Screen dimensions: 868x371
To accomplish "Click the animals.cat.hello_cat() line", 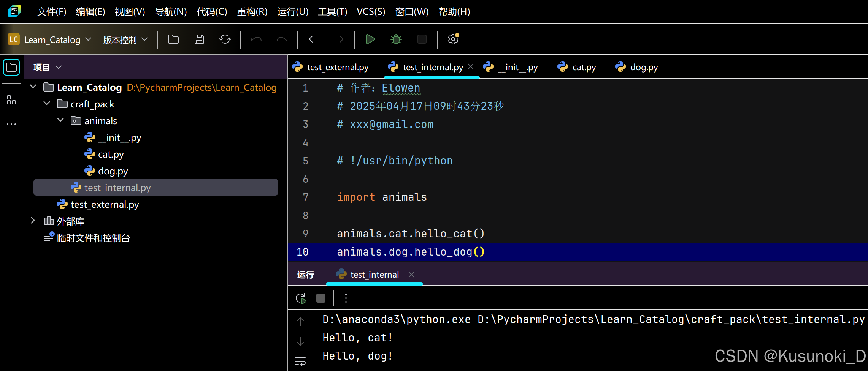I will click(411, 234).
